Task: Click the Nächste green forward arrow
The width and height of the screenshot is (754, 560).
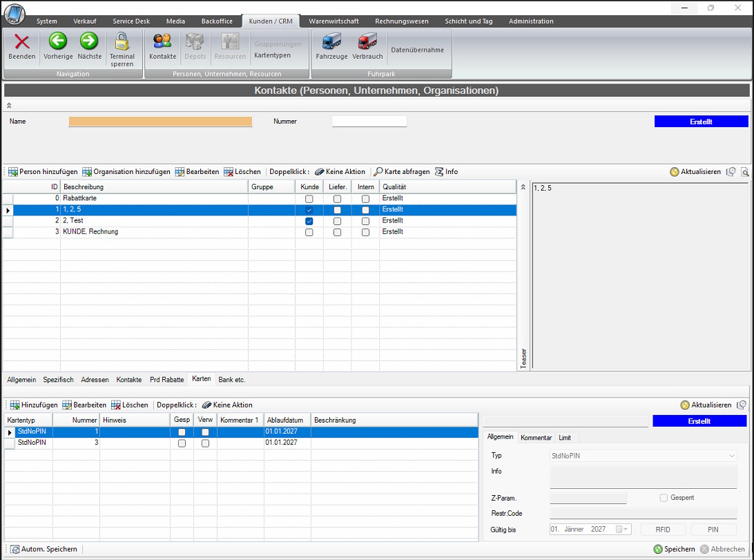Action: [89, 42]
